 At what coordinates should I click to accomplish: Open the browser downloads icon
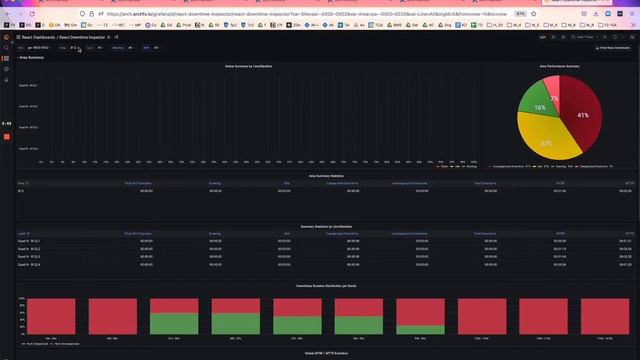pos(596,14)
